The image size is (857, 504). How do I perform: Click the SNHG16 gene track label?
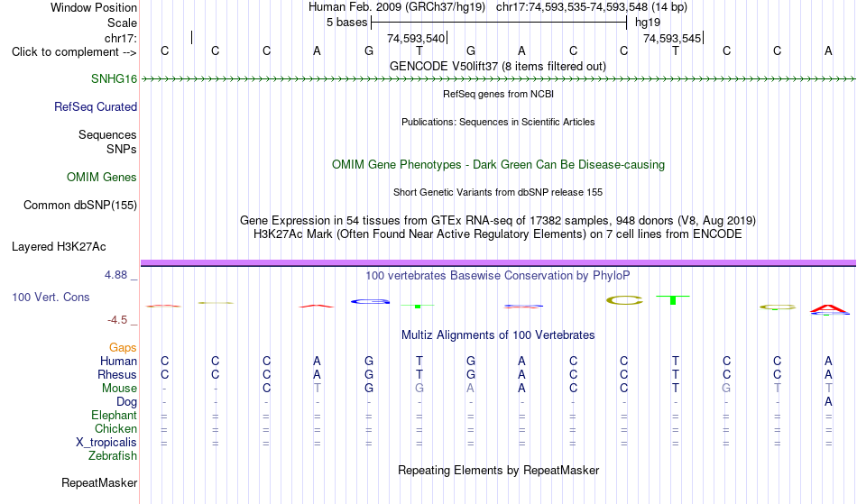pyautogui.click(x=114, y=78)
